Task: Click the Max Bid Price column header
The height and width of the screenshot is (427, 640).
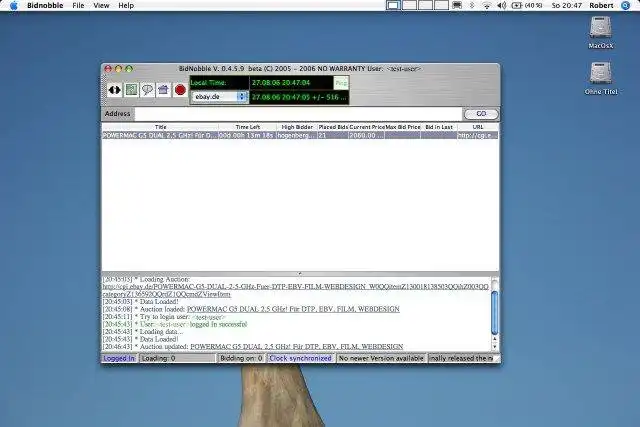Action: [x=403, y=127]
